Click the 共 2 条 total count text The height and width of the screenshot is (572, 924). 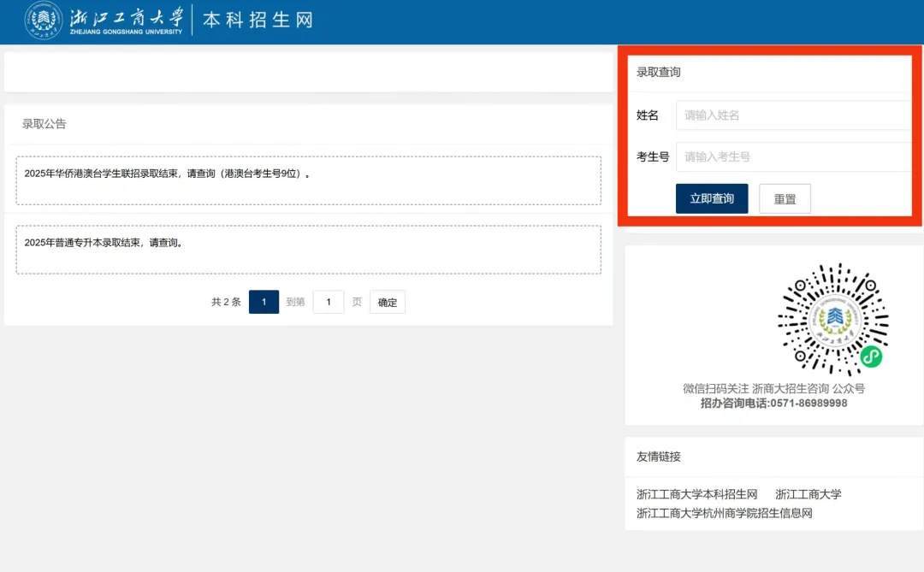[226, 302]
